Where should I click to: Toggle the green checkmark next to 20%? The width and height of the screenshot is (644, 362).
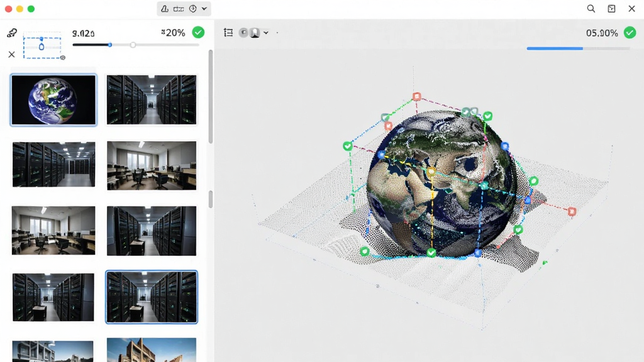click(198, 33)
